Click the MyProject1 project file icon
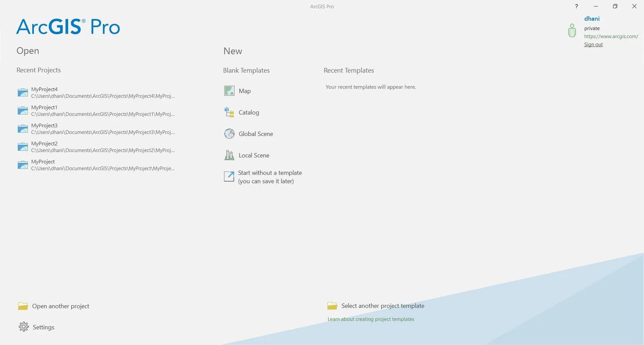 (23, 111)
